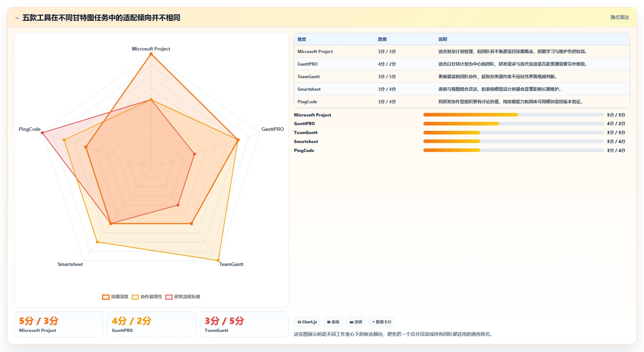Click the TeamGantt table row name
644x352 pixels.
309,77
